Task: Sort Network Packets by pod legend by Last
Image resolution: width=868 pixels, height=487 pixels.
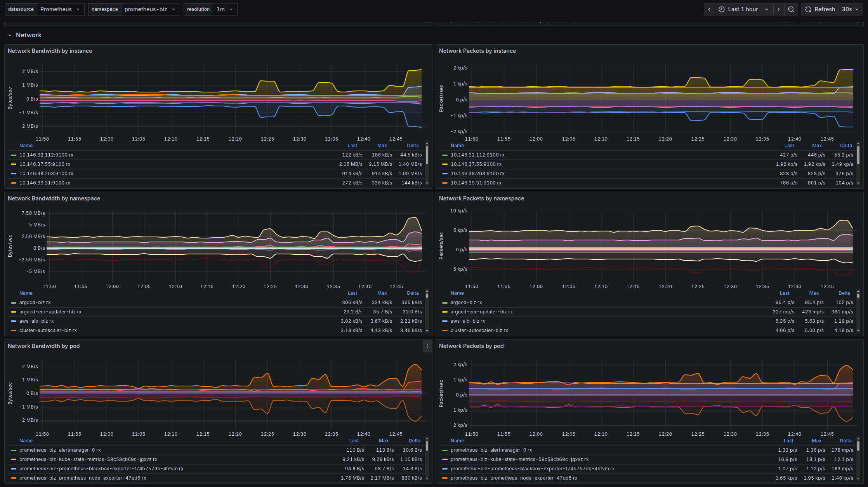Action: [788, 441]
